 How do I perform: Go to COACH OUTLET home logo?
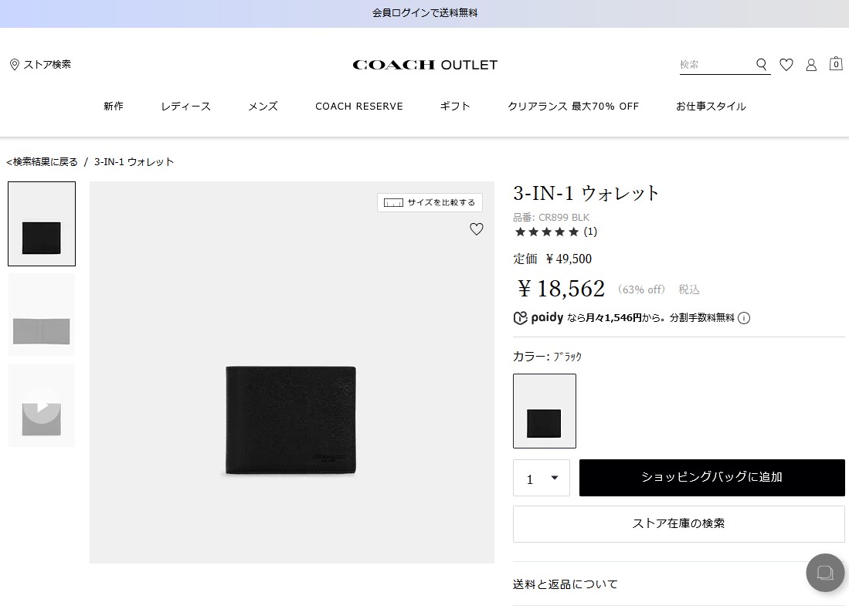point(425,65)
